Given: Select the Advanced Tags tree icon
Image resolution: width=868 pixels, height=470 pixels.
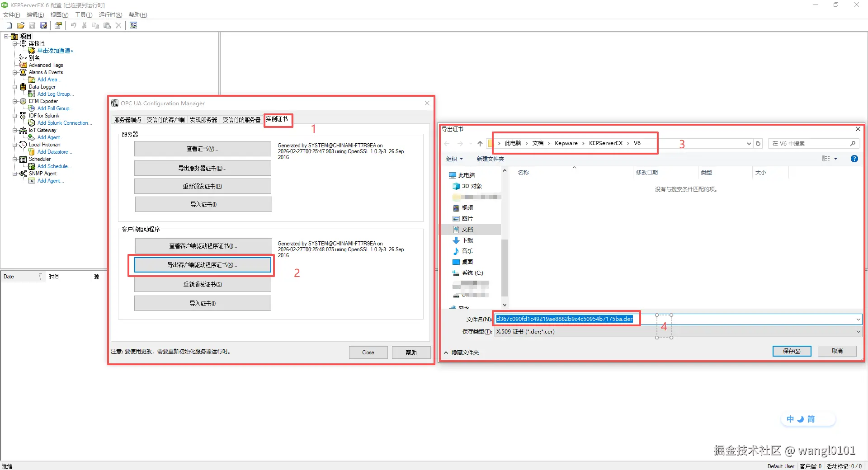Looking at the screenshot, I should pyautogui.click(x=23, y=65).
